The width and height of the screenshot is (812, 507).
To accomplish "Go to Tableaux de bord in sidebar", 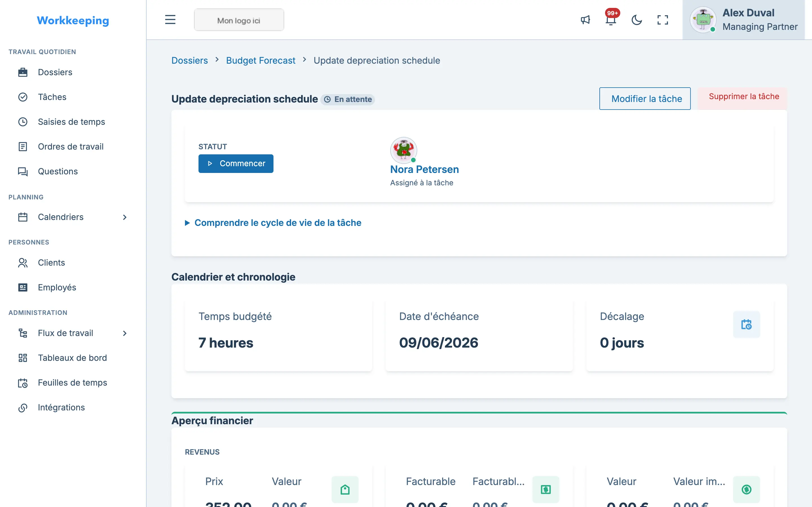I will click(73, 358).
